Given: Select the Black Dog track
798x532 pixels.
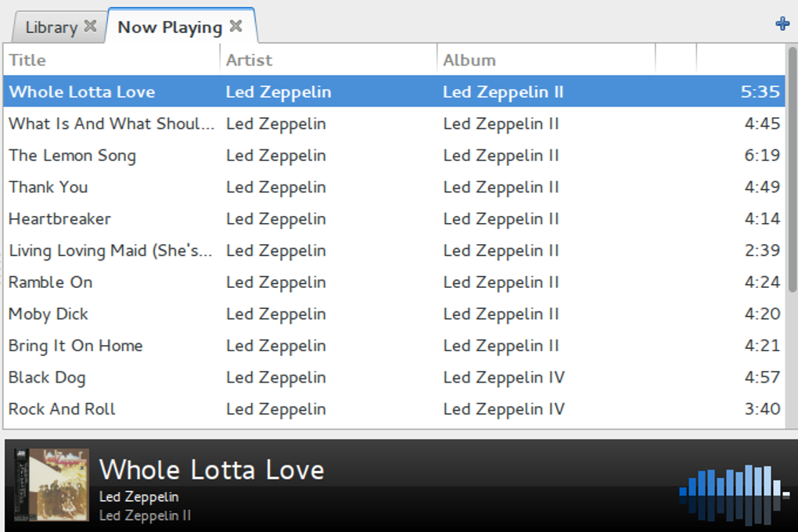Looking at the screenshot, I should 47,378.
